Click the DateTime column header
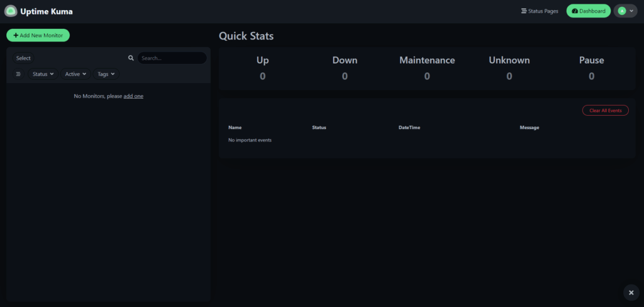Screen dimensions: 644x307 pyautogui.click(x=409, y=128)
